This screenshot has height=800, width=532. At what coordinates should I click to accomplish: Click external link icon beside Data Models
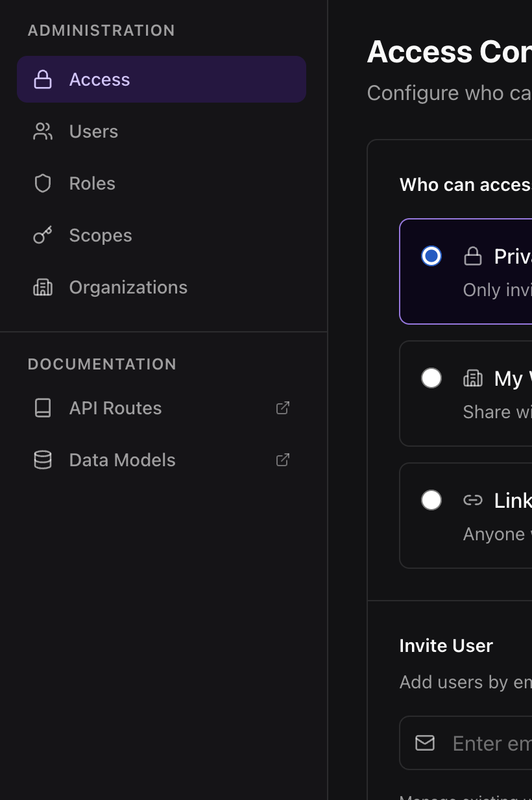(x=283, y=460)
